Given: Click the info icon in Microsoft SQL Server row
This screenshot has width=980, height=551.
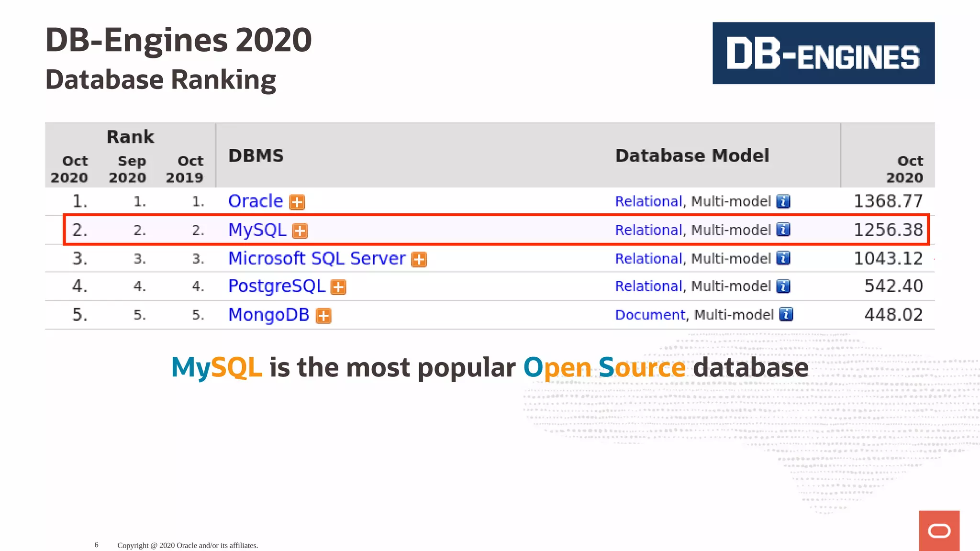Looking at the screenshot, I should point(783,258).
